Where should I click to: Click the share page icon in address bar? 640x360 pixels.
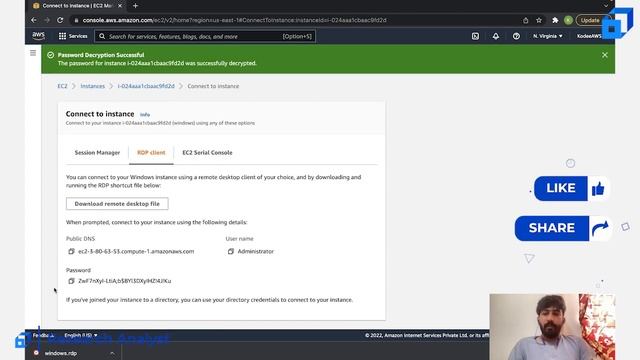(526, 20)
